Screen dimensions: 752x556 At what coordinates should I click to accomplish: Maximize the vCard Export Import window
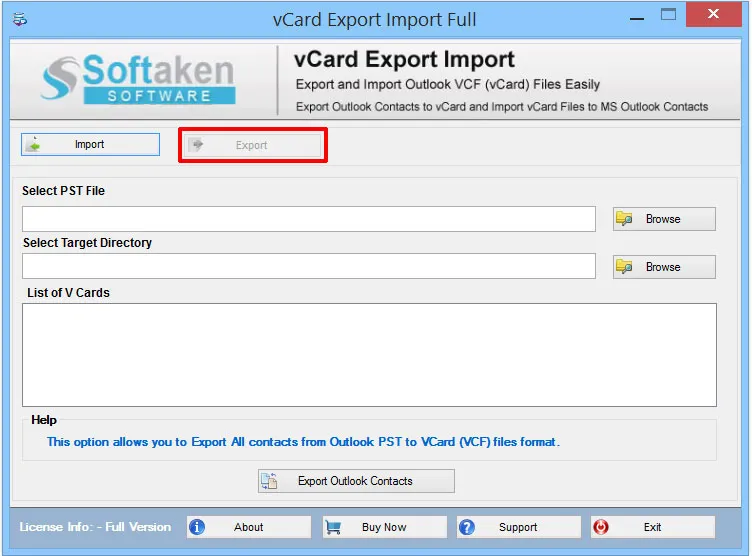(668, 14)
